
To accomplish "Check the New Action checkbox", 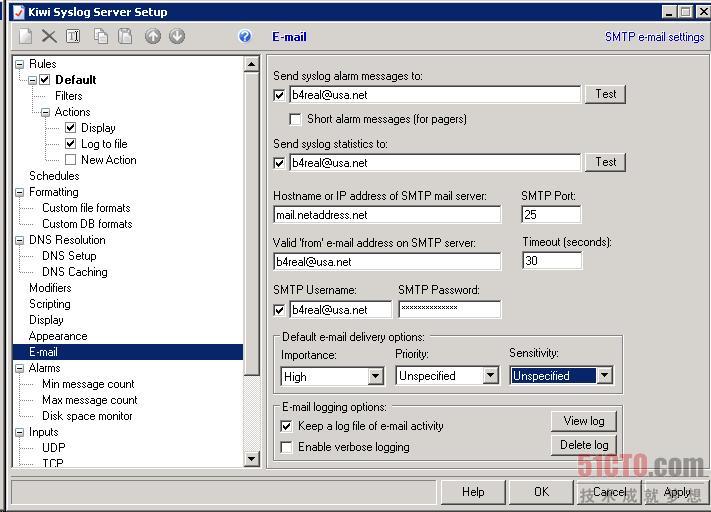I will 70,160.
